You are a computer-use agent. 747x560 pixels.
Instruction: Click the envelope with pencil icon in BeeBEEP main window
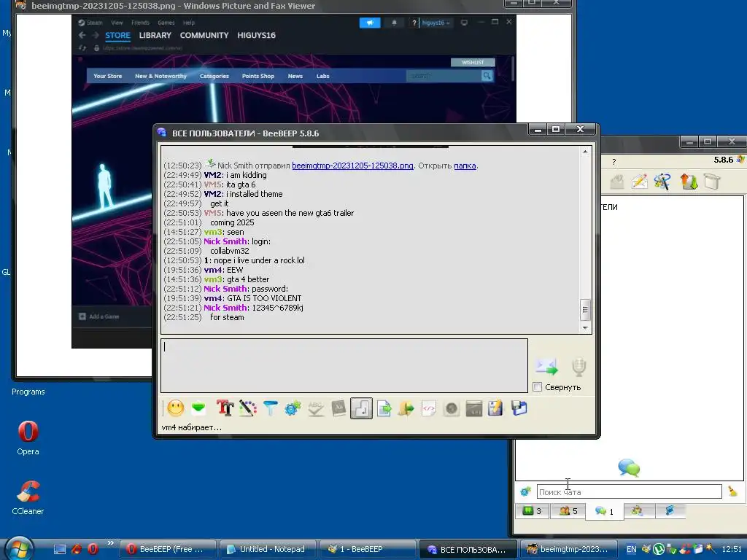639,182
